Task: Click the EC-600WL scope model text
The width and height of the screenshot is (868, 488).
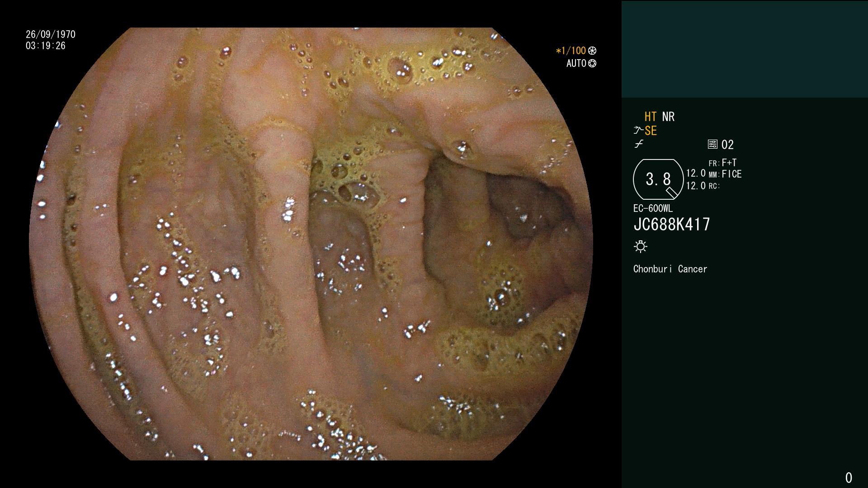Action: click(653, 208)
